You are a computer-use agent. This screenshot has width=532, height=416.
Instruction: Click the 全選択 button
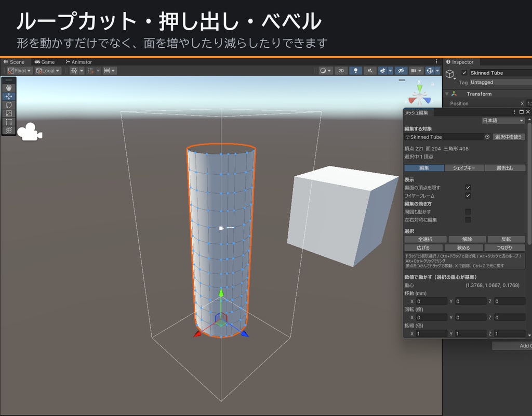pyautogui.click(x=425, y=239)
